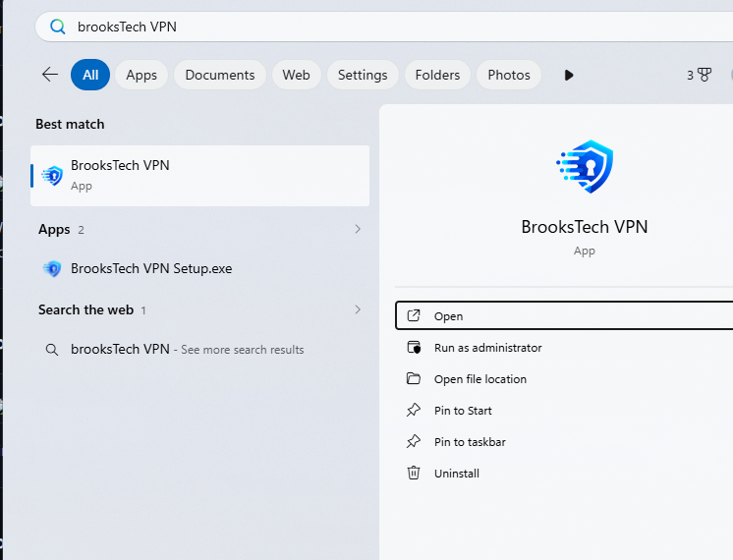Click the Uninstall trash can icon
This screenshot has width=733, height=560.
pos(414,474)
